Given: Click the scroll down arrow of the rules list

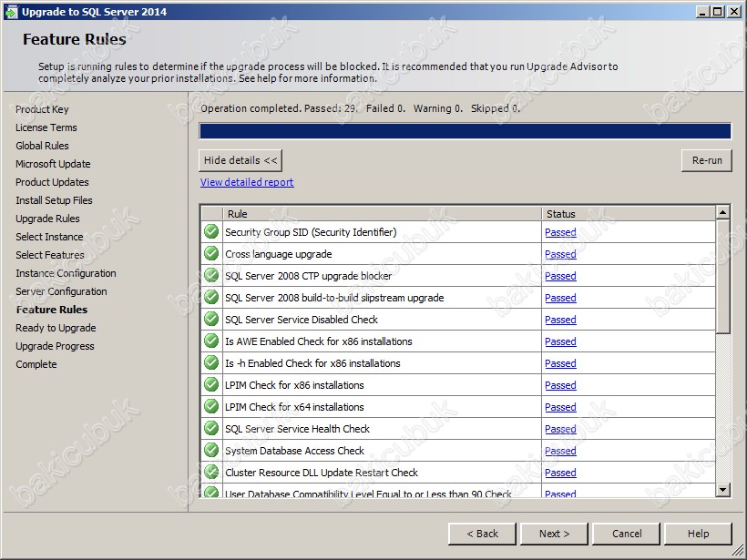Looking at the screenshot, I should [x=722, y=489].
